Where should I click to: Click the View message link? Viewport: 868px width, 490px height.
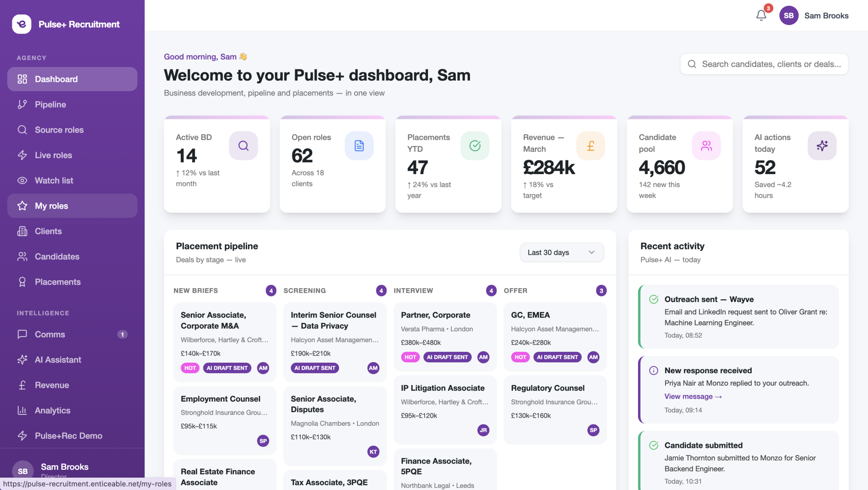point(693,397)
